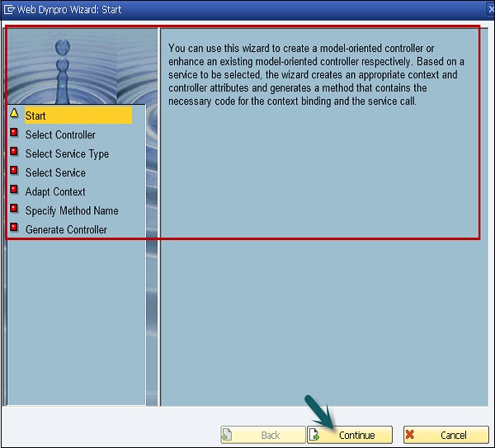Click the red status icon beside Select Service Type
This screenshot has height=448, width=495.
click(x=14, y=152)
